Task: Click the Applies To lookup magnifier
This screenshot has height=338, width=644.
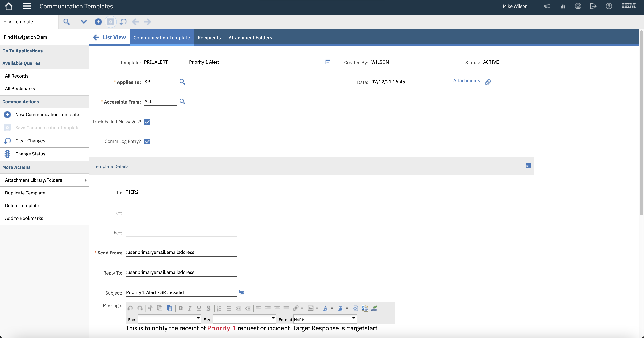Action: click(182, 82)
